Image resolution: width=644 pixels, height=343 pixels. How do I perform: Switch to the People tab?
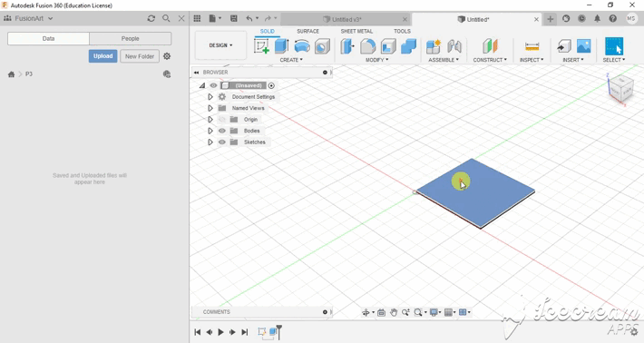click(x=131, y=39)
